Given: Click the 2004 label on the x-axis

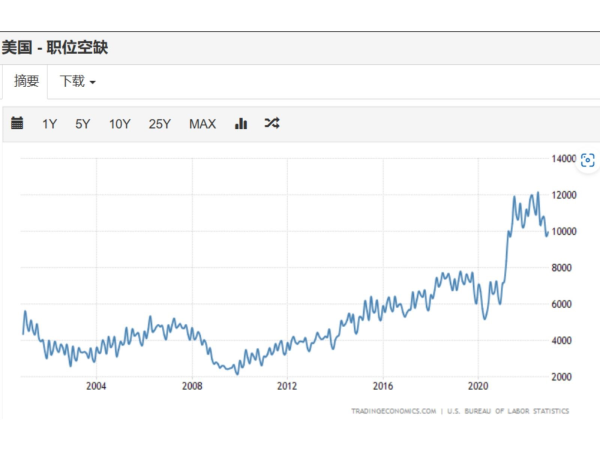Looking at the screenshot, I should click(96, 386).
